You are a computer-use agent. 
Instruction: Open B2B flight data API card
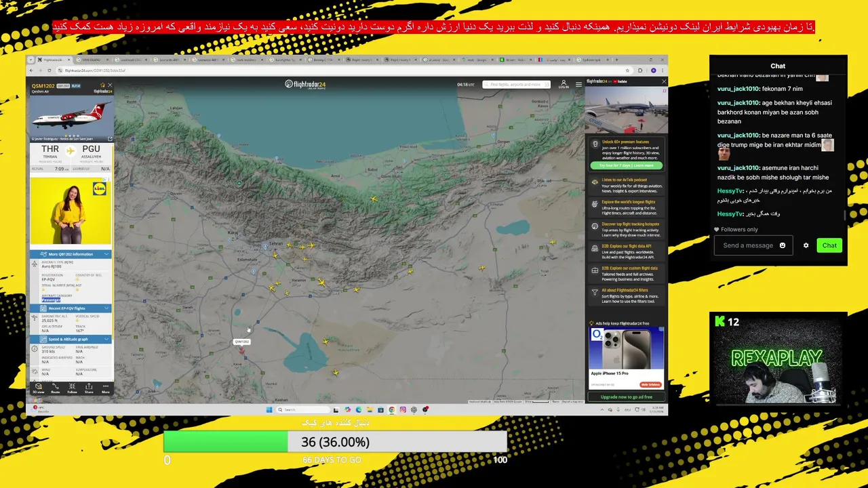(626, 251)
